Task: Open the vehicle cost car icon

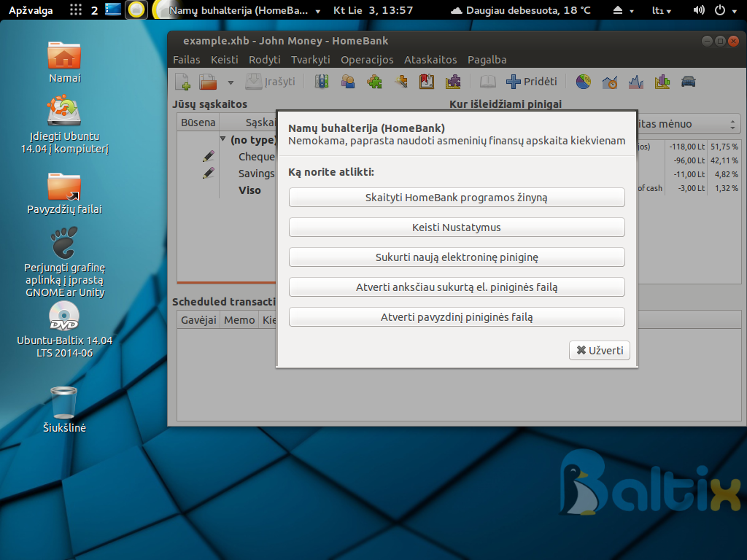Action: coord(688,82)
